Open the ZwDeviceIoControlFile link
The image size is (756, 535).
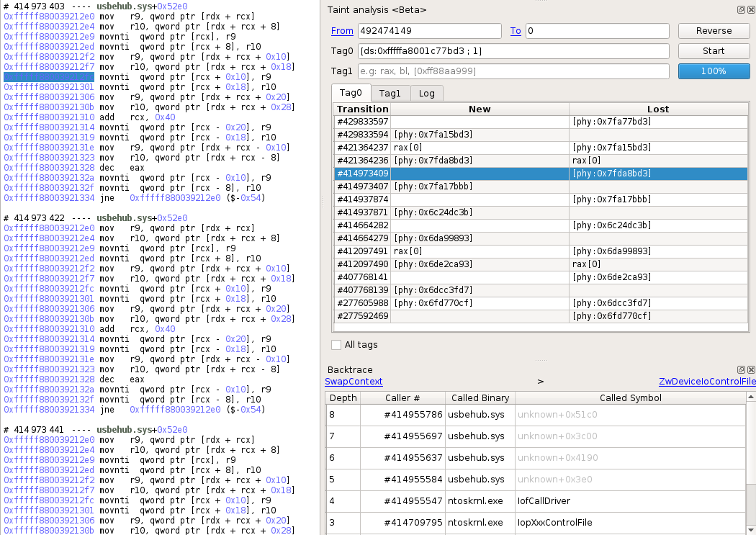tap(706, 382)
